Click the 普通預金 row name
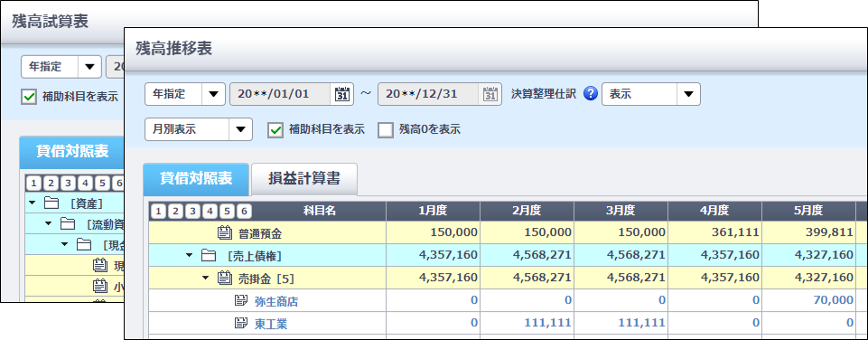Viewport: 868px width, 340px height. click(260, 234)
